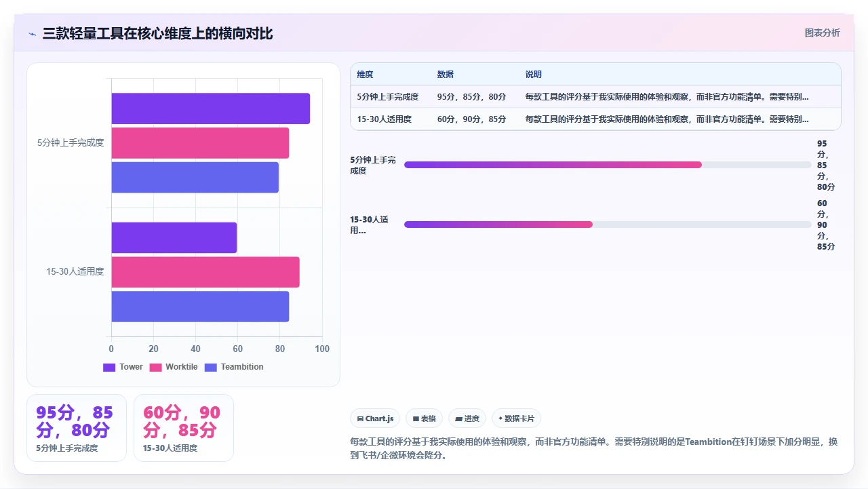Click the pink 60分，90分，85分 data card
This screenshot has height=489, width=868.
point(184,428)
